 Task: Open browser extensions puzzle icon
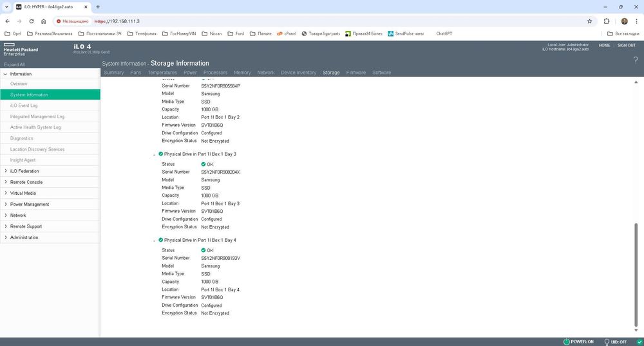pyautogui.click(x=607, y=21)
